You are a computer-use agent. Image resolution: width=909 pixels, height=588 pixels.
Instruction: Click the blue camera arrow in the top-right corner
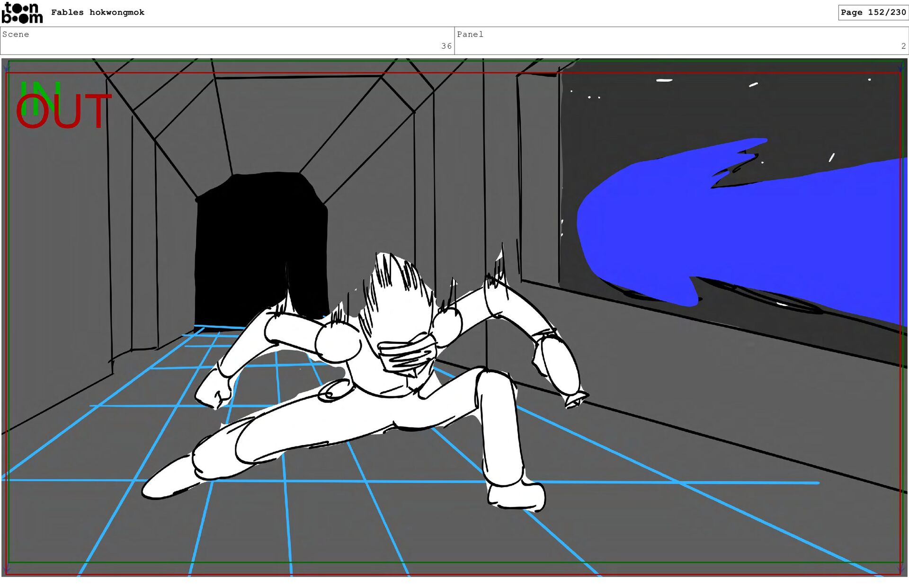click(x=900, y=69)
